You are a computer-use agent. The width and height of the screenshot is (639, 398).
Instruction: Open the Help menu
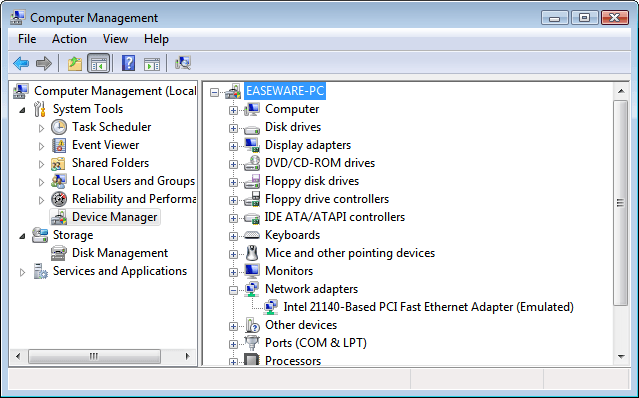click(x=156, y=39)
